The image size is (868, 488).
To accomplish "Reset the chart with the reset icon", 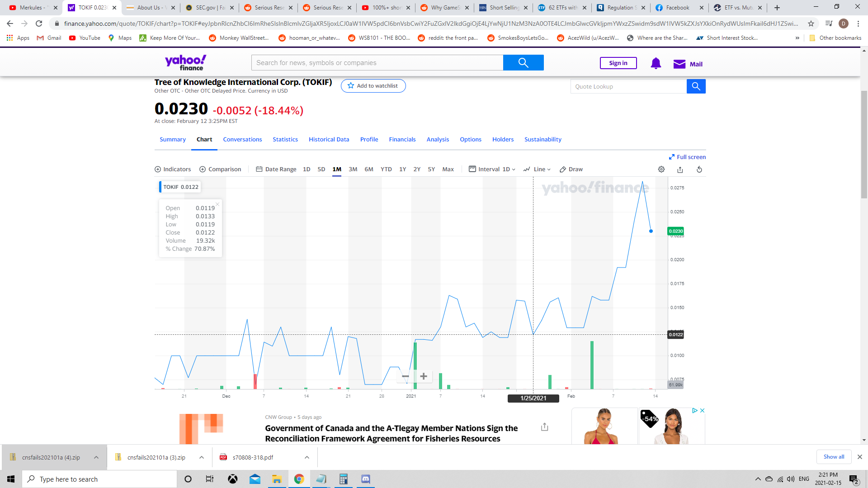I will (699, 169).
